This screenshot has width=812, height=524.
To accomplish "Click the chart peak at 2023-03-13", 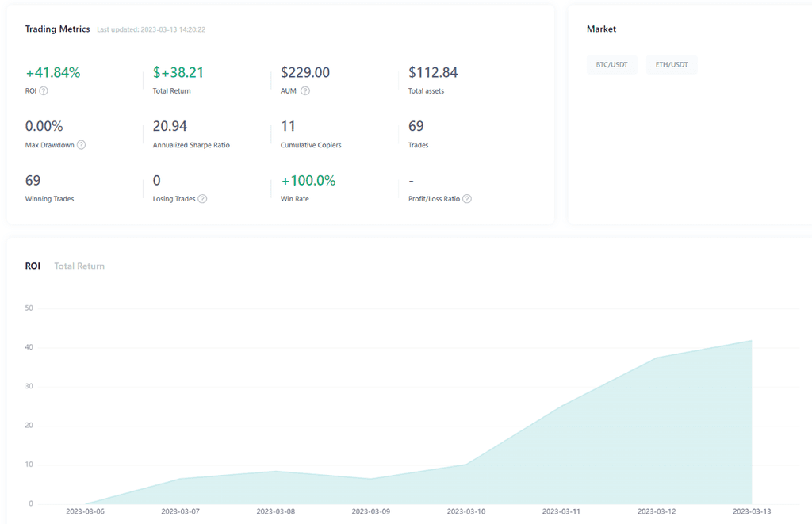I will coord(751,341).
